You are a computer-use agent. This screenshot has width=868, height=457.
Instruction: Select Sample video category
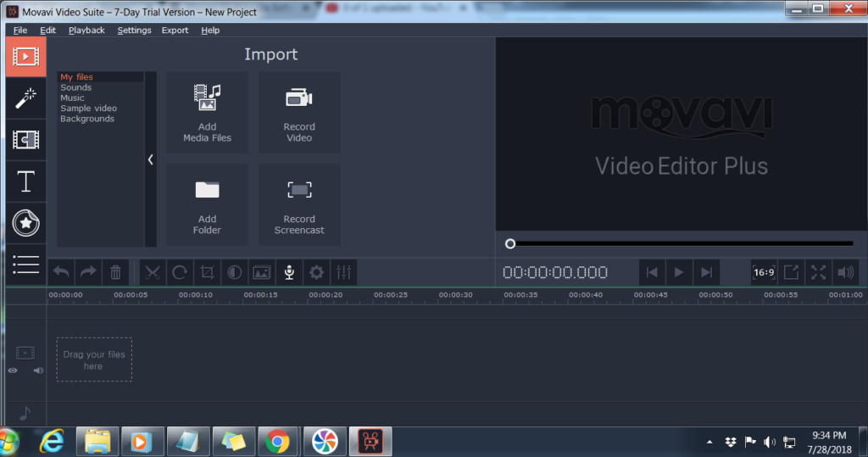pyautogui.click(x=88, y=109)
